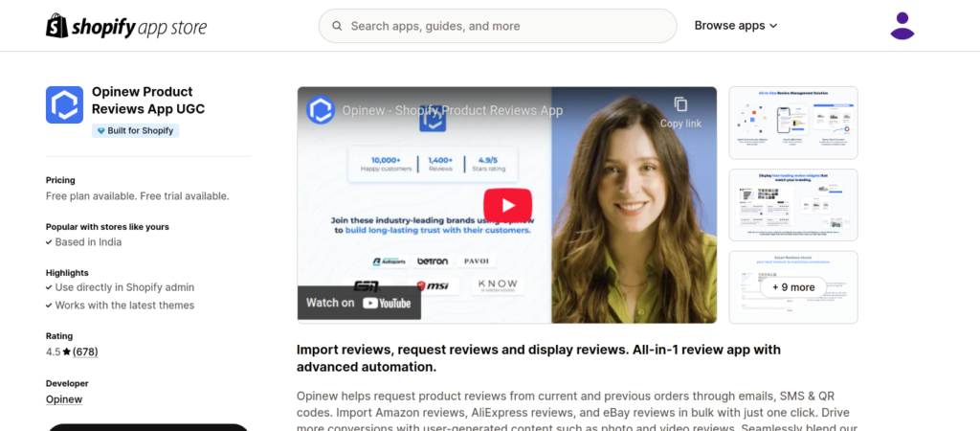This screenshot has height=431, width=980.
Task: Click the Free plan available text
Action: (138, 195)
